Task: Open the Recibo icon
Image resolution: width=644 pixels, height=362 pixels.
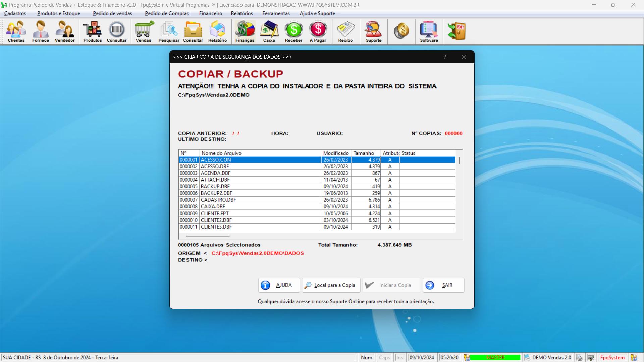Action: 345,32
